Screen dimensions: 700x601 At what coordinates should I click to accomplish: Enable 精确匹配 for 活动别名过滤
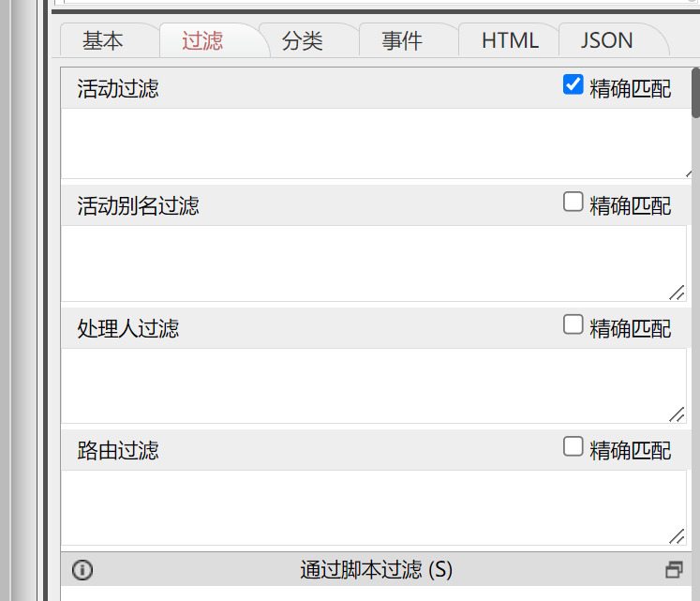pyautogui.click(x=573, y=202)
